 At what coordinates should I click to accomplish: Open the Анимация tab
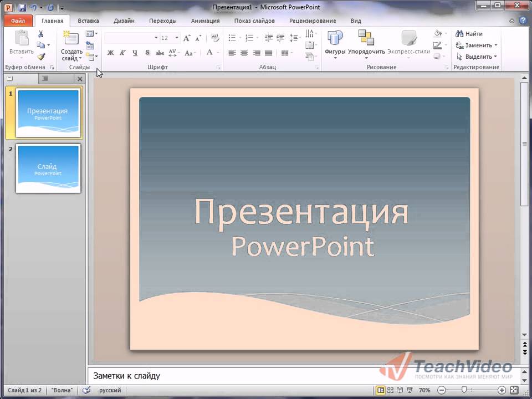pos(205,21)
